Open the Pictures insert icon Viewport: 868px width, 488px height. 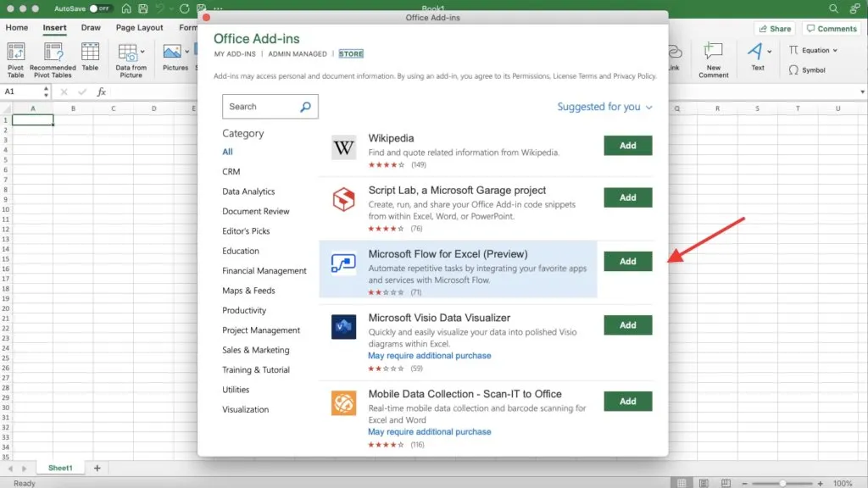click(172, 52)
